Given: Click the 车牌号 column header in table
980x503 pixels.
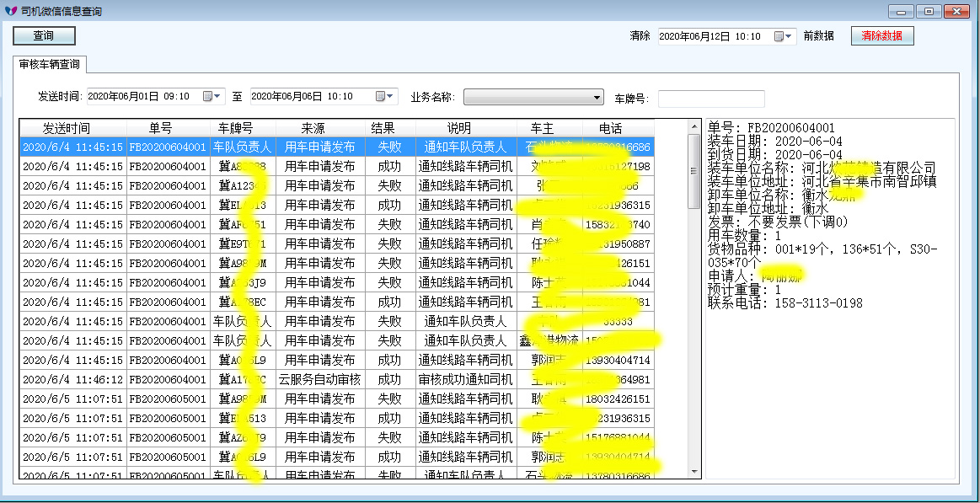Looking at the screenshot, I should coord(242,128).
